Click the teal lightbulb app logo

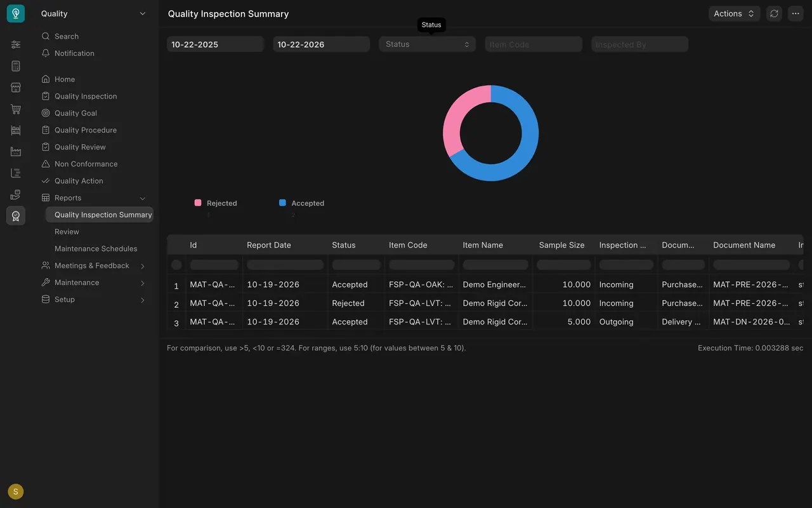pos(16,13)
